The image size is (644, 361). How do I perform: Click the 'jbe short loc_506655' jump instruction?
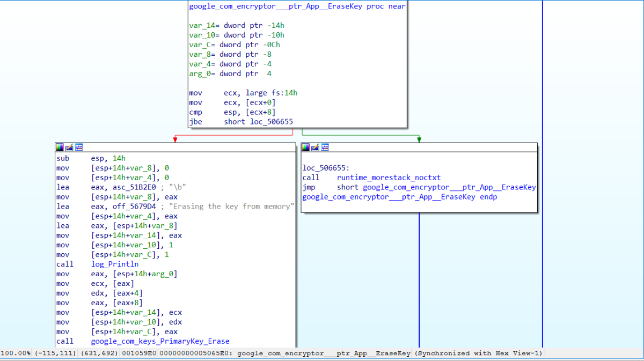(241, 122)
